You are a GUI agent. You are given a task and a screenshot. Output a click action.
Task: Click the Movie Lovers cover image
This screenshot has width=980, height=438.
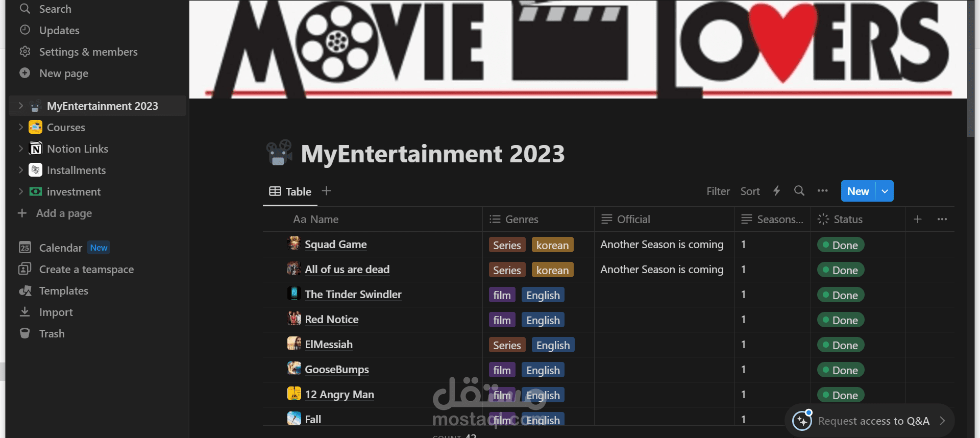[x=578, y=49]
